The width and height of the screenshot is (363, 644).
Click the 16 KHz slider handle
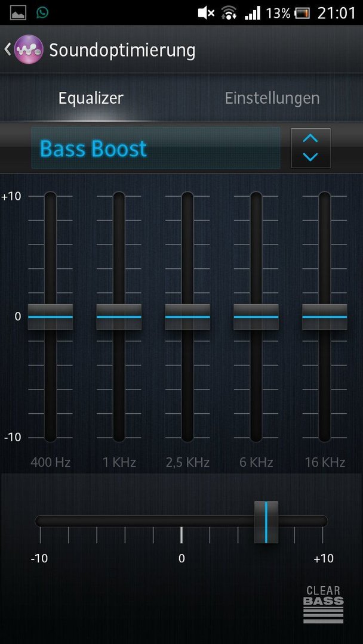pyautogui.click(x=325, y=317)
